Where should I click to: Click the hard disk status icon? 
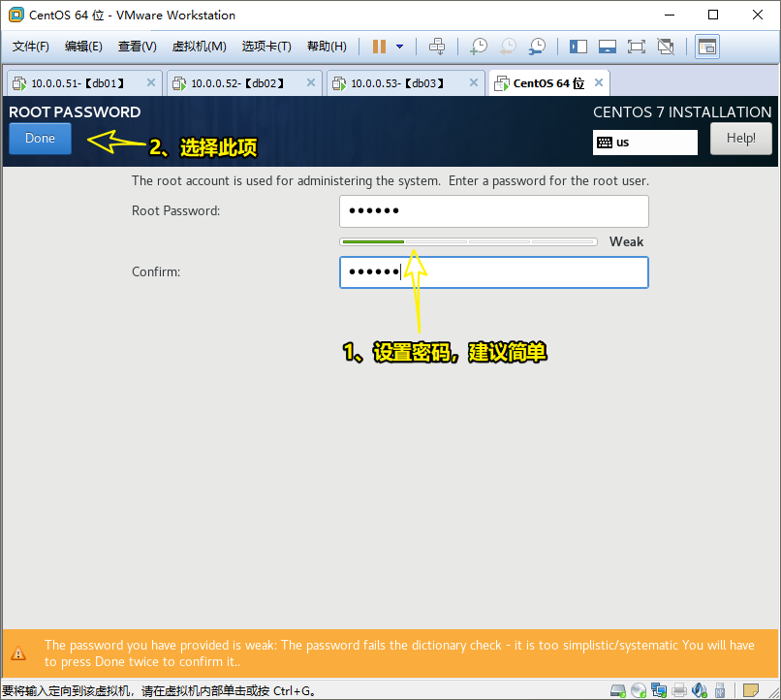coord(618,690)
